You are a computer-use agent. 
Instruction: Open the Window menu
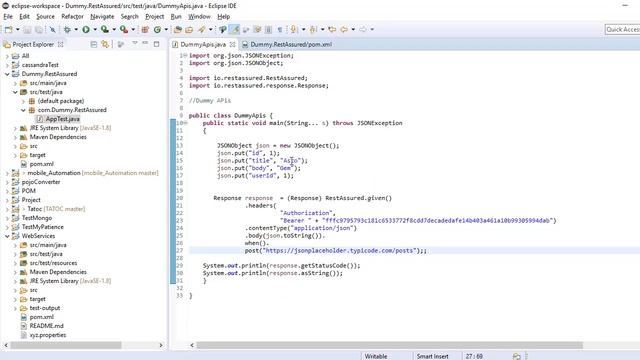199,17
